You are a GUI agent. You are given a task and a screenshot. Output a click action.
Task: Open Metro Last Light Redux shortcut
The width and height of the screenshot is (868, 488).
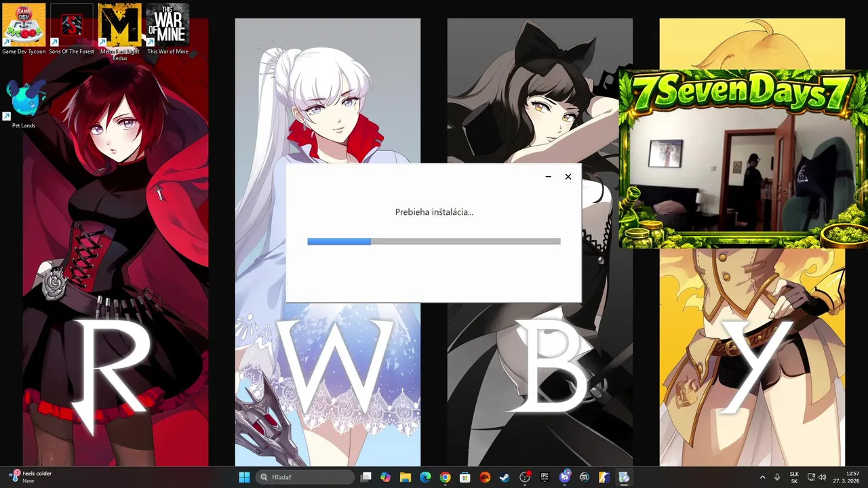coord(119,32)
